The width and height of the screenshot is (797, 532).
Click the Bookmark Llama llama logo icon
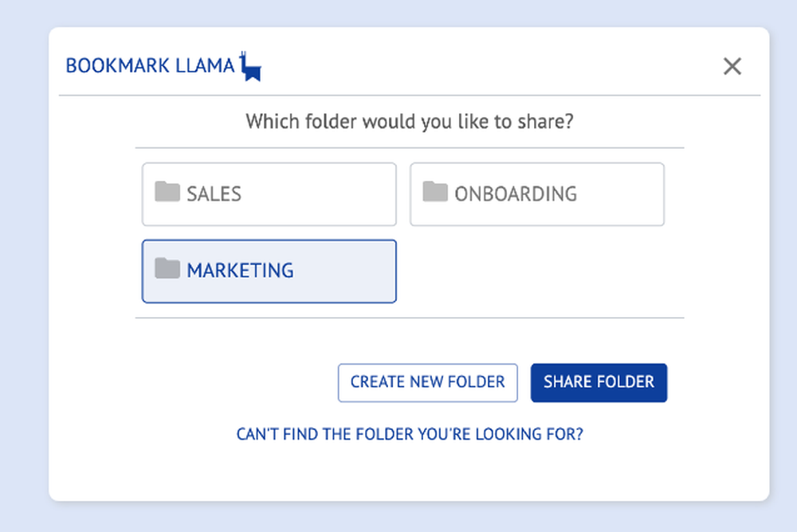click(x=250, y=66)
